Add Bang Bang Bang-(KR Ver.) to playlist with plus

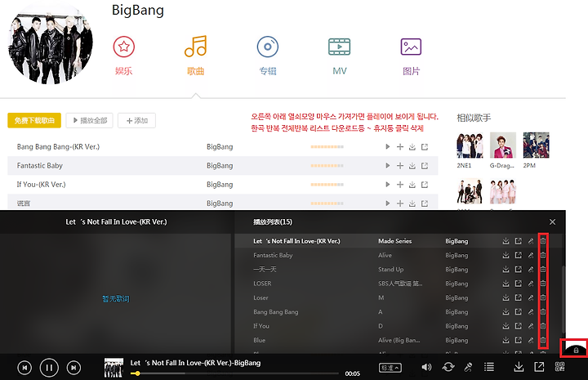(400, 146)
